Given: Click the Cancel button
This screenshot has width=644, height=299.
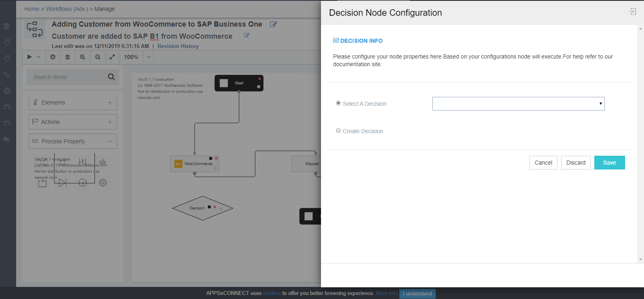Looking at the screenshot, I should point(543,163).
